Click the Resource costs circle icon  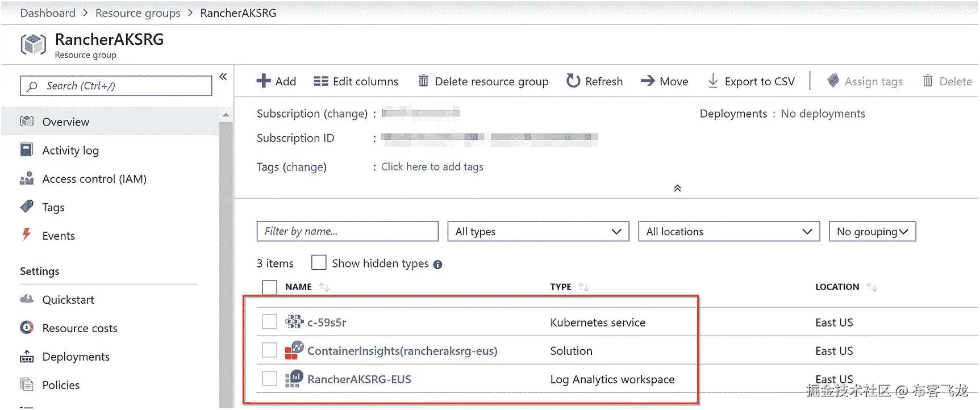27,328
